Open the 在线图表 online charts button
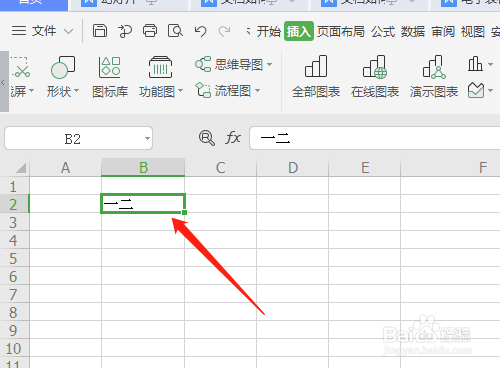The height and width of the screenshot is (368, 500). pyautogui.click(x=375, y=77)
